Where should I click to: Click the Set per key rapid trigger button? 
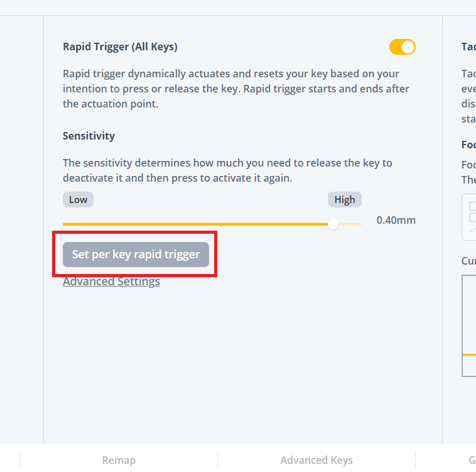coord(136,255)
